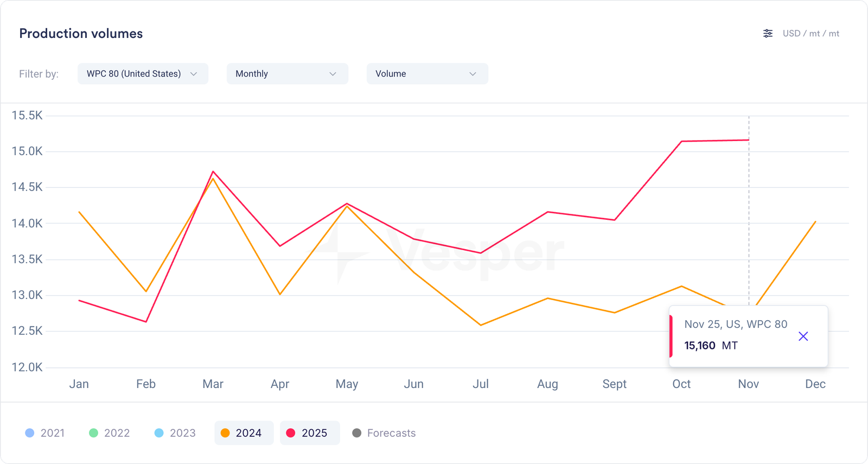Screen dimensions: 868x464
Task: Open the units settings sliders icon
Action: point(768,34)
